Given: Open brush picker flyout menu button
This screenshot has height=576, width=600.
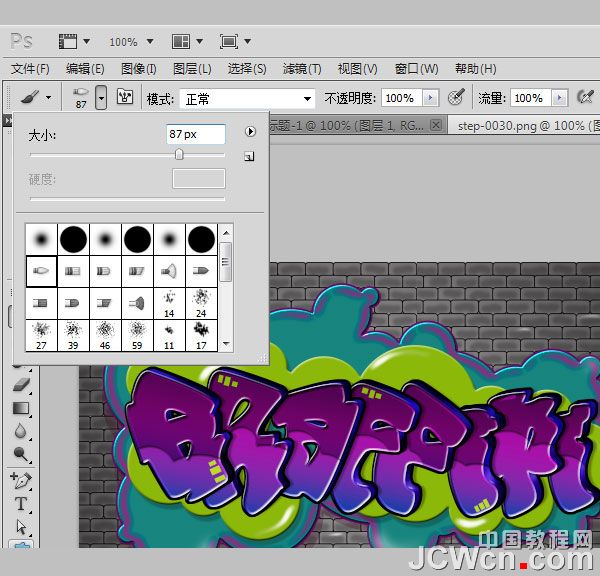Looking at the screenshot, I should click(x=251, y=132).
